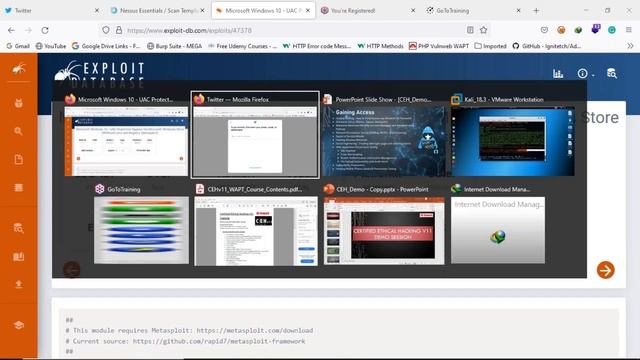Click the purple extension icon with badge
The image size is (640, 360).
click(596, 29)
